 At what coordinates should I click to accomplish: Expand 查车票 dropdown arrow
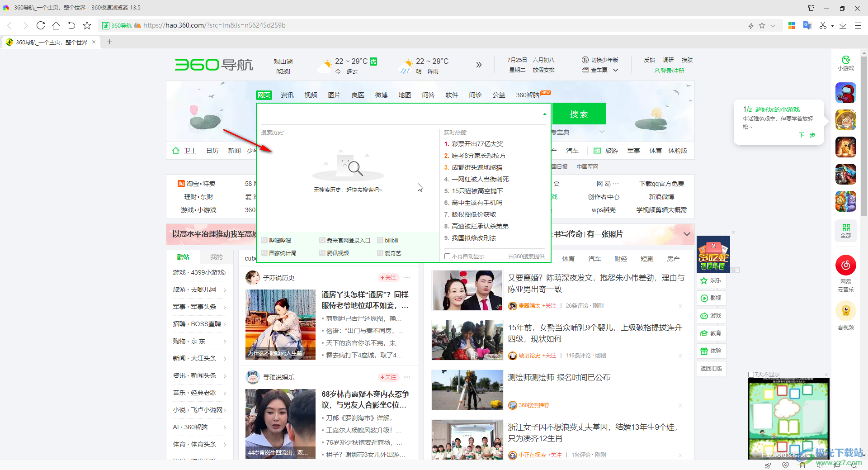615,70
